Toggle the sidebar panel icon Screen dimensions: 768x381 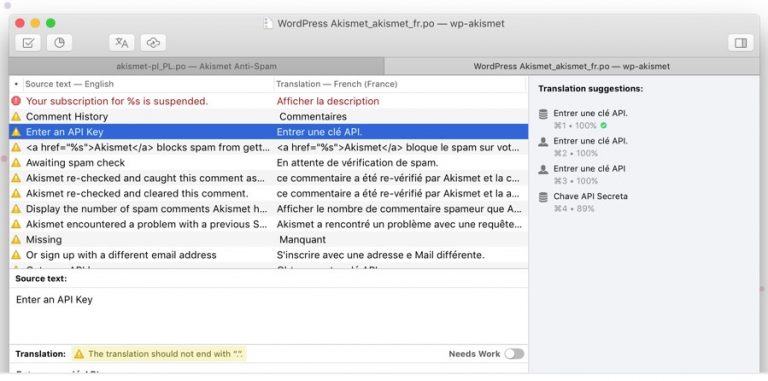coord(741,43)
